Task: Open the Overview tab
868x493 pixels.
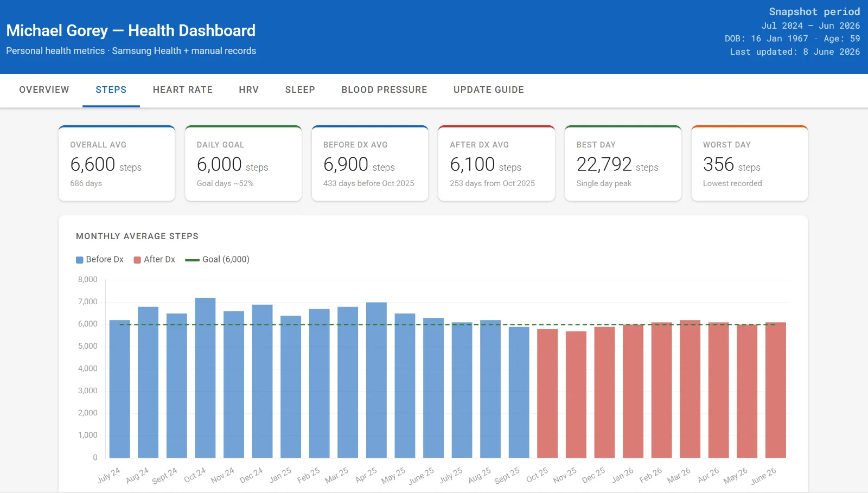Action: (x=44, y=90)
